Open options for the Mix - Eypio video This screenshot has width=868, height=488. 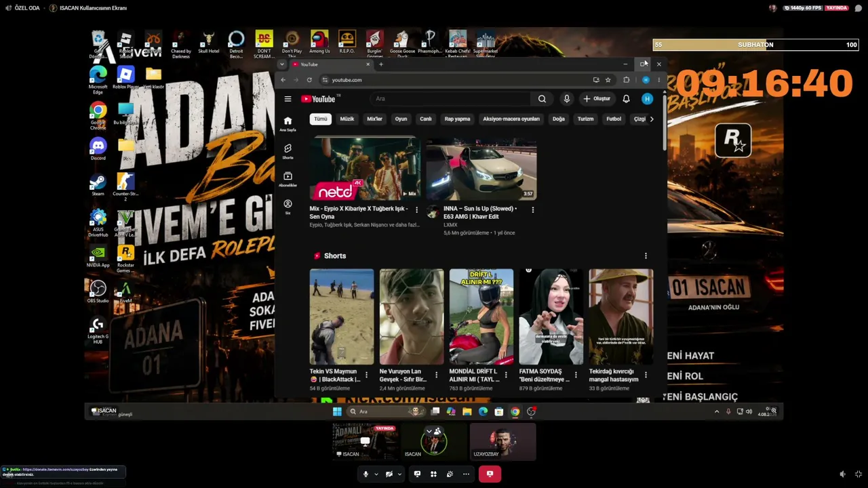[x=416, y=210]
